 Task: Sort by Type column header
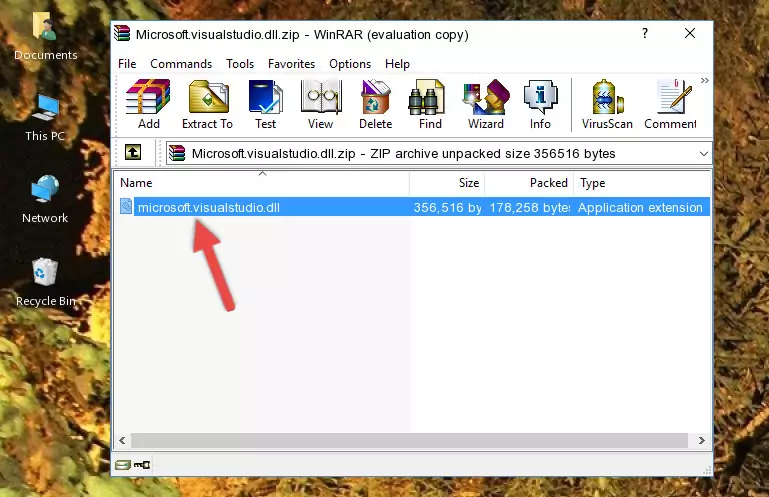[x=641, y=183]
